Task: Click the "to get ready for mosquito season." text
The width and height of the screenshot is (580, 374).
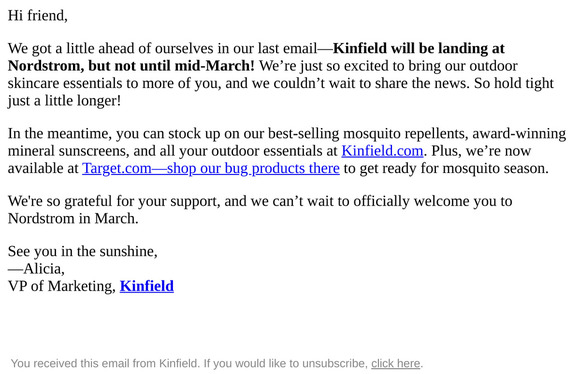Action: tap(446, 168)
